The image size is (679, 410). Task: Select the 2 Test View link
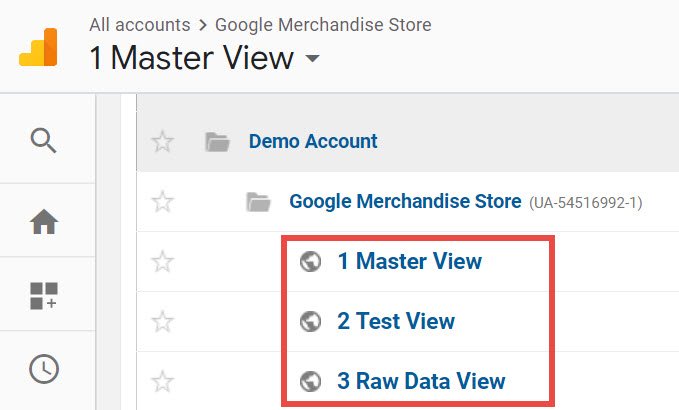[x=396, y=322]
